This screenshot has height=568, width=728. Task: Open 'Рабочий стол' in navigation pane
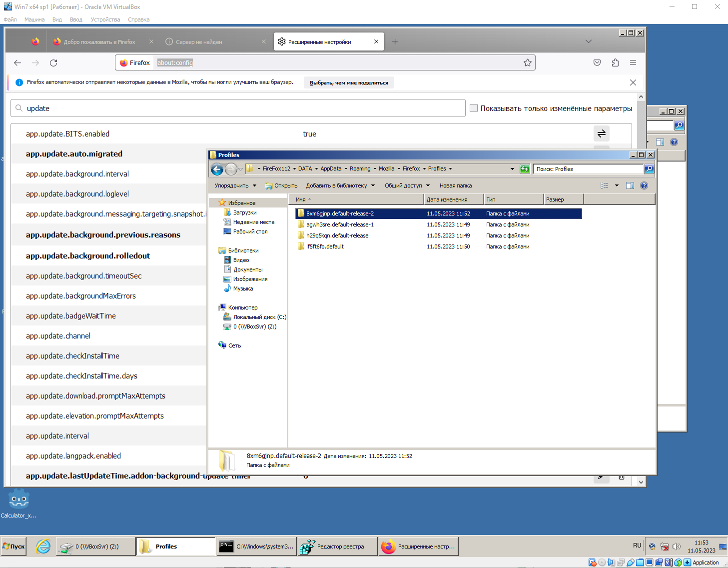[x=250, y=231]
